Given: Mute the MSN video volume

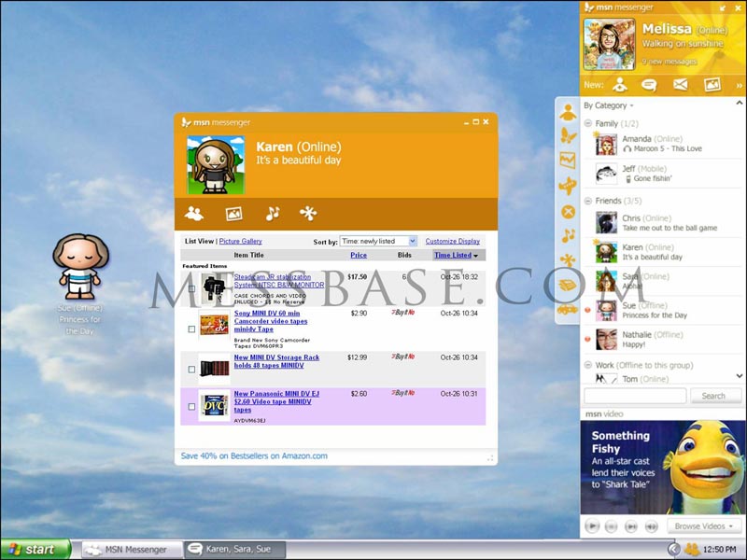Looking at the screenshot, I should pos(651,526).
